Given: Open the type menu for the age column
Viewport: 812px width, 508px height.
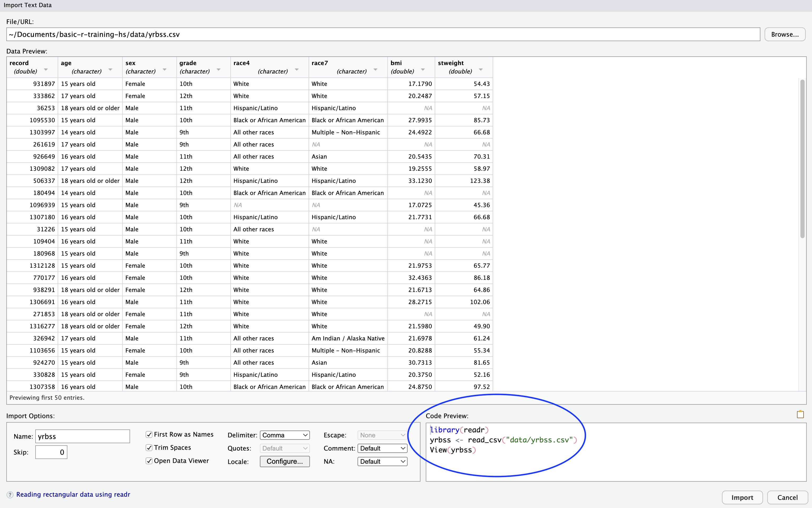Looking at the screenshot, I should pyautogui.click(x=110, y=70).
